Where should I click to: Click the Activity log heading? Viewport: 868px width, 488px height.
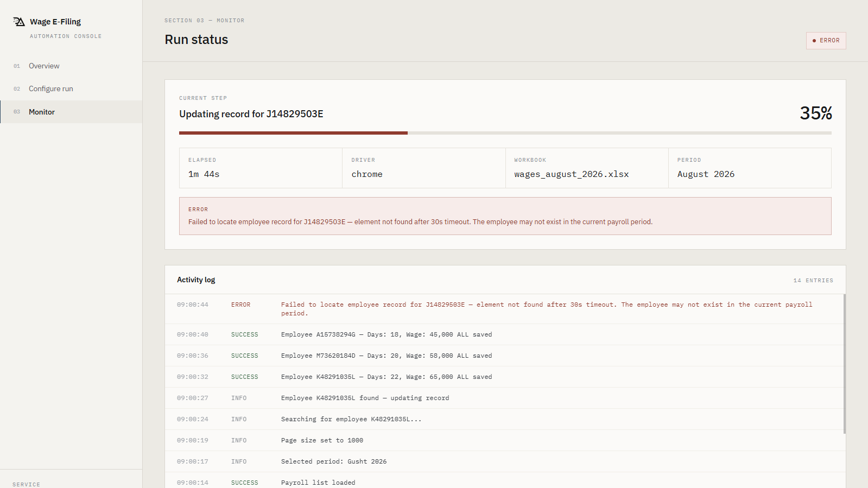pyautogui.click(x=196, y=280)
